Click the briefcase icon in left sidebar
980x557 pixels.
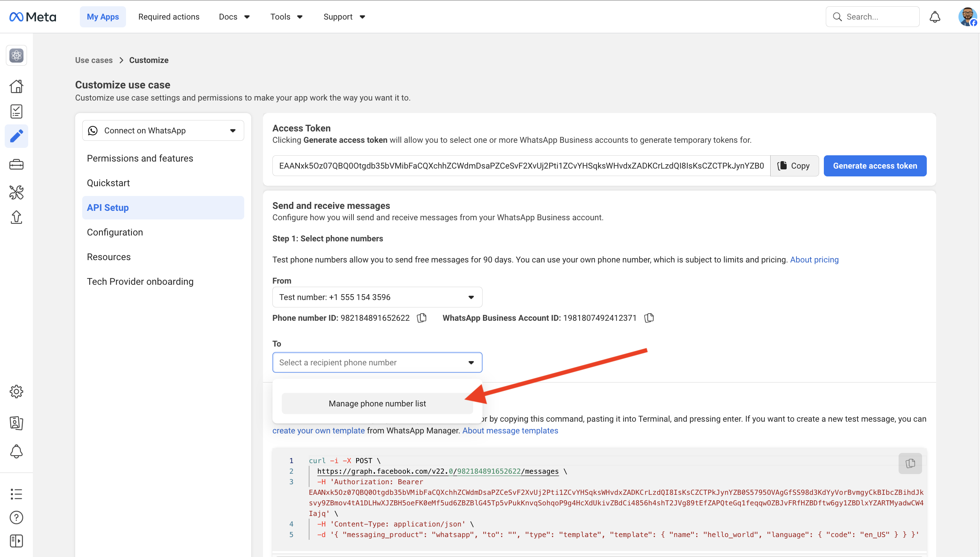coord(16,165)
